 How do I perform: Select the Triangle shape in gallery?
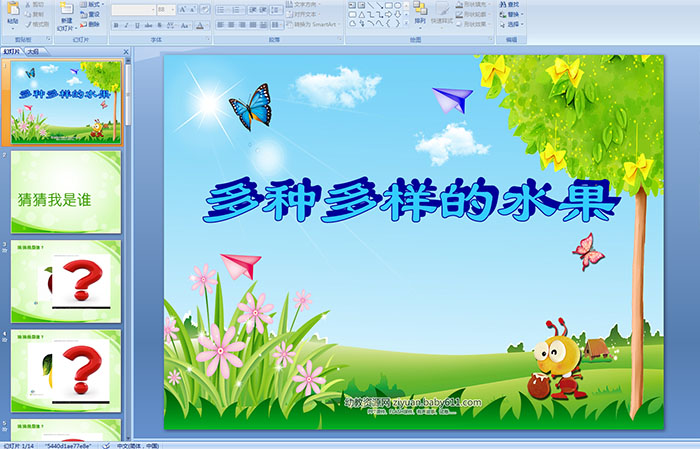362,14
